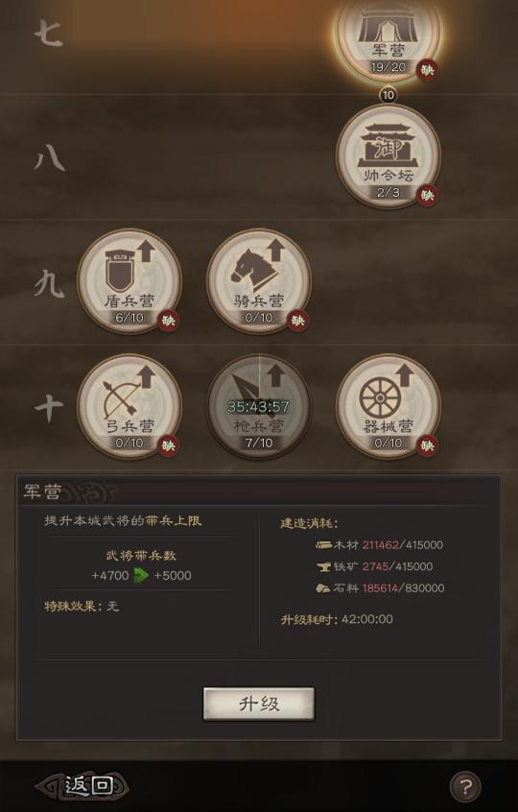Click the 35:43:57 upgrade countdown timer
This screenshot has width=518, height=812.
click(258, 407)
